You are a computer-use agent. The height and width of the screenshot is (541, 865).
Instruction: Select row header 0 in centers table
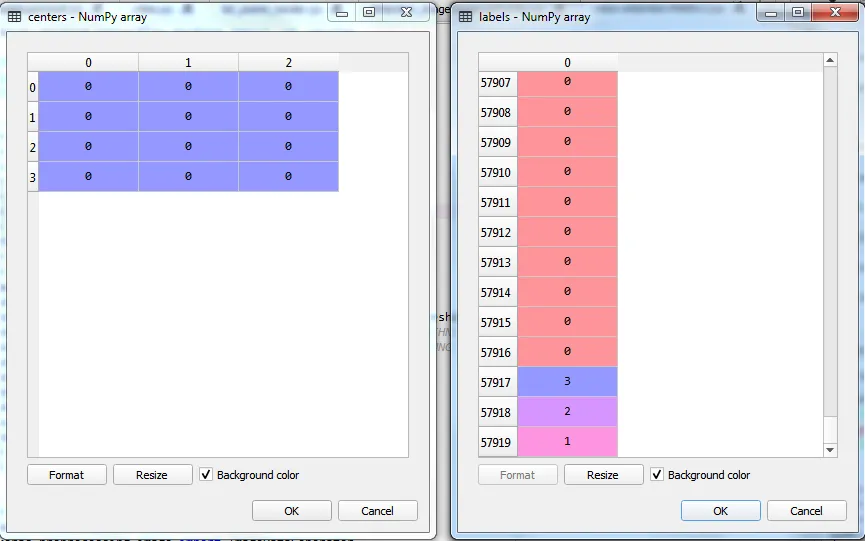coord(33,87)
